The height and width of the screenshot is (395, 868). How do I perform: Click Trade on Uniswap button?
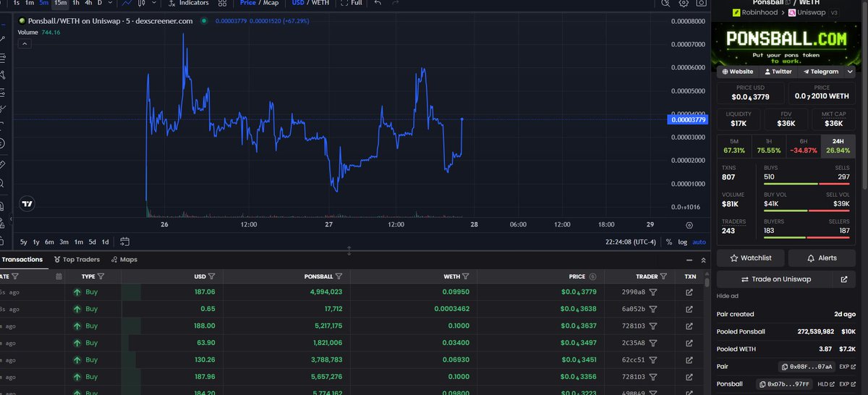[x=775, y=279]
